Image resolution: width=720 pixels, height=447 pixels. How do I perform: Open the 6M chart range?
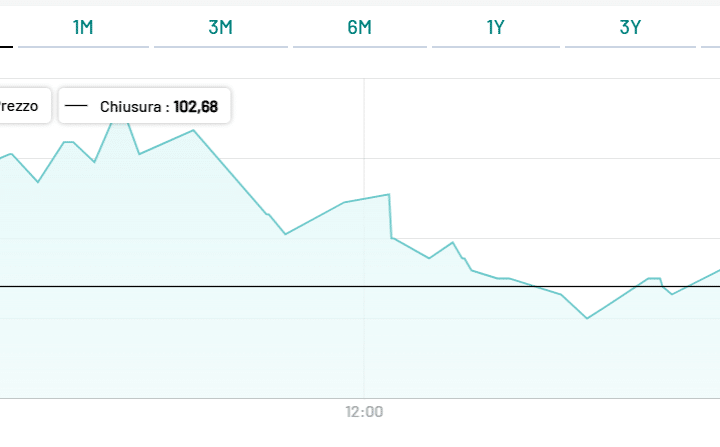359,27
